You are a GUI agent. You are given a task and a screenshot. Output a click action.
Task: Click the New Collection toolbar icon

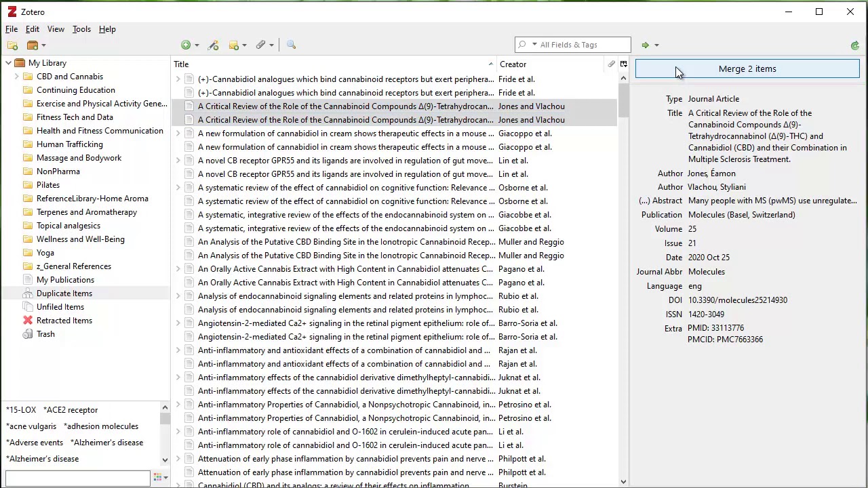click(x=12, y=45)
